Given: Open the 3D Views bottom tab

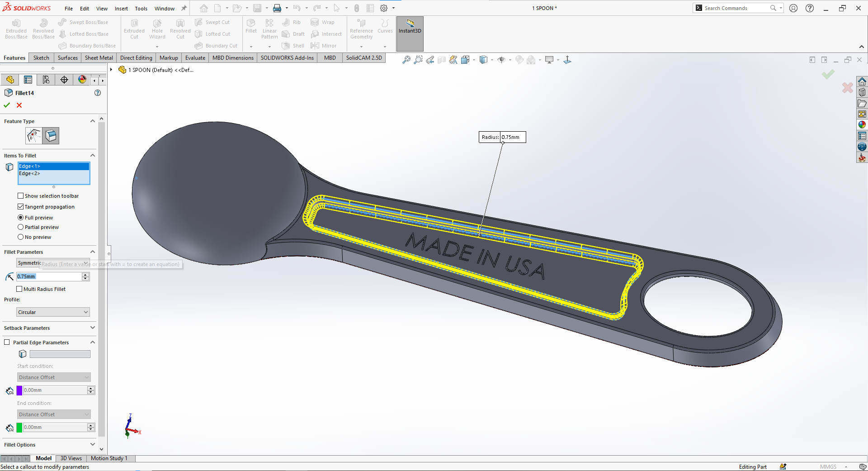Looking at the screenshot, I should [71, 458].
